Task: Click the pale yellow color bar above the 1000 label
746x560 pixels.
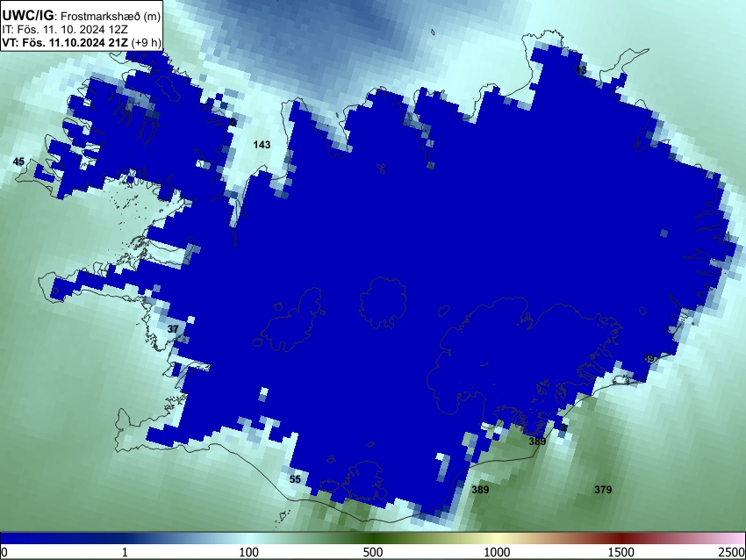Action: click(x=497, y=538)
